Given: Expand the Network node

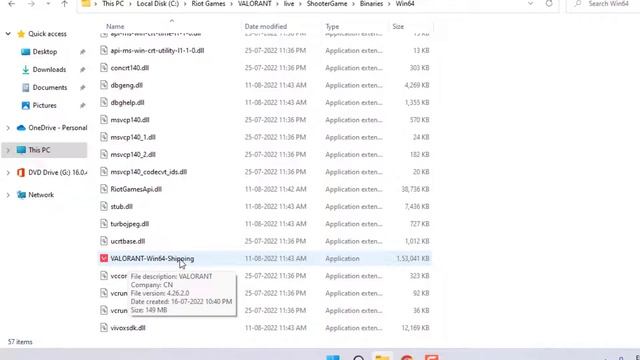Looking at the screenshot, I should point(8,195).
